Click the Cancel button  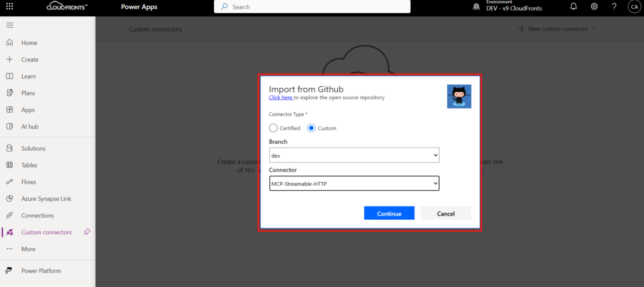pos(446,213)
